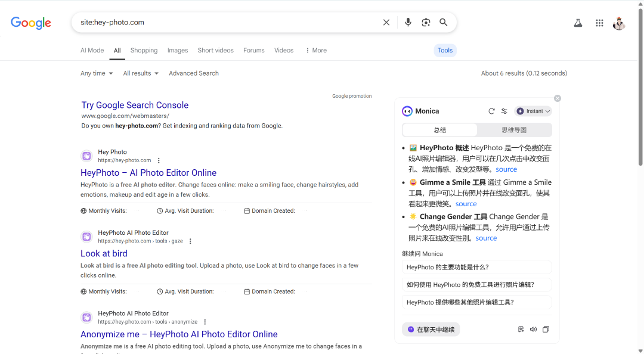Start voice search with microphone icon
Image resolution: width=644 pixels, height=354 pixels.
tap(408, 22)
